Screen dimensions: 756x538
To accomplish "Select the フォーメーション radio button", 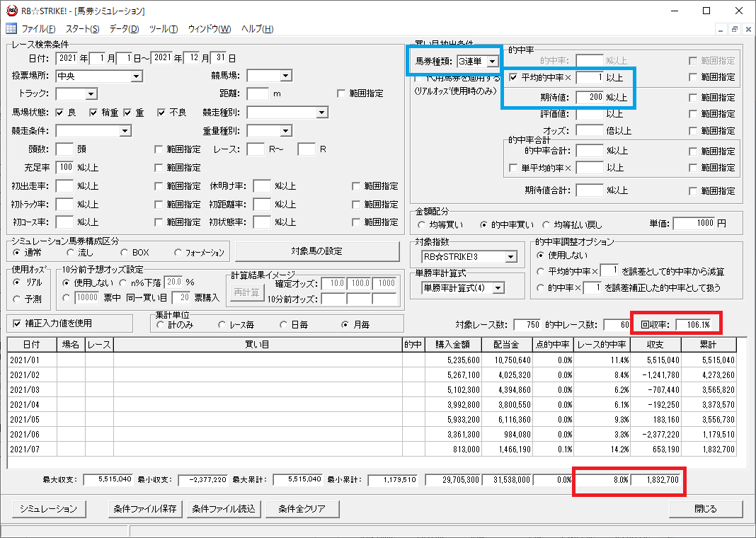I will click(x=178, y=252).
